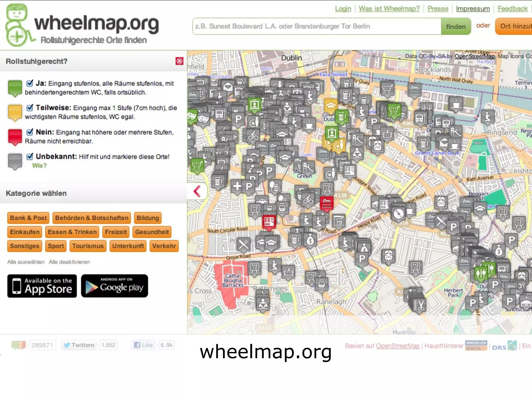Select the Unterkunft category filter

[x=128, y=246]
